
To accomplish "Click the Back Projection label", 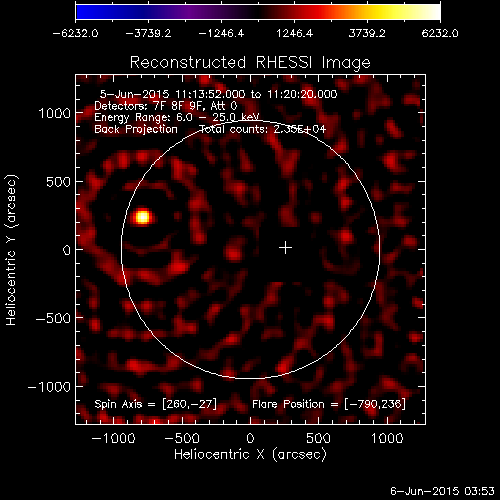I will tap(136, 129).
